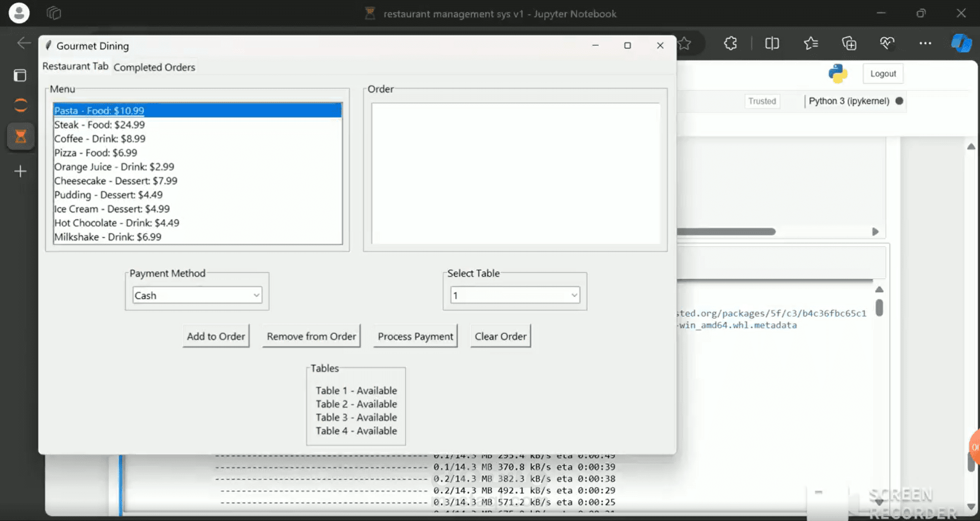Click the win_amd64.whl.metadata link in output
The width and height of the screenshot is (980, 521).
[737, 325]
